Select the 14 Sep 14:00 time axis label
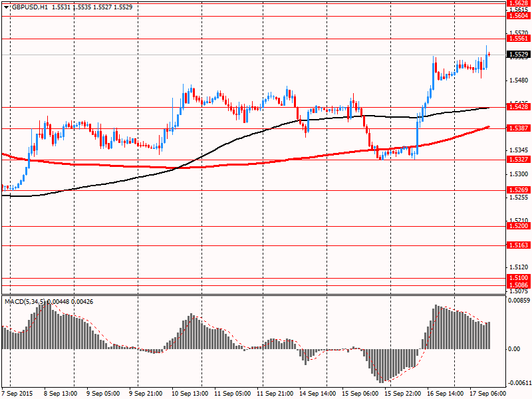 pos(318,394)
